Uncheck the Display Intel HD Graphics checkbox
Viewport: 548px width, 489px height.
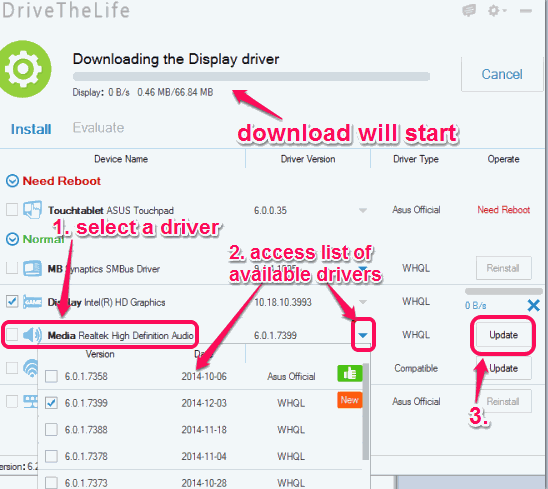click(12, 302)
